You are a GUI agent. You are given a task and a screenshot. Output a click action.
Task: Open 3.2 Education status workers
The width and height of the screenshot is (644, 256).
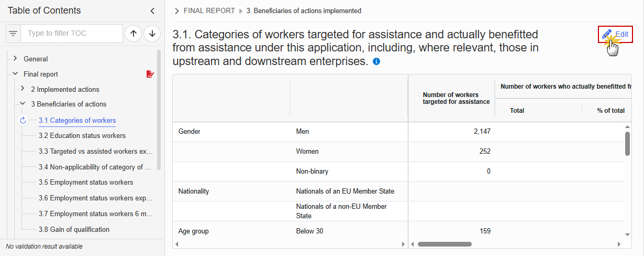coord(82,136)
